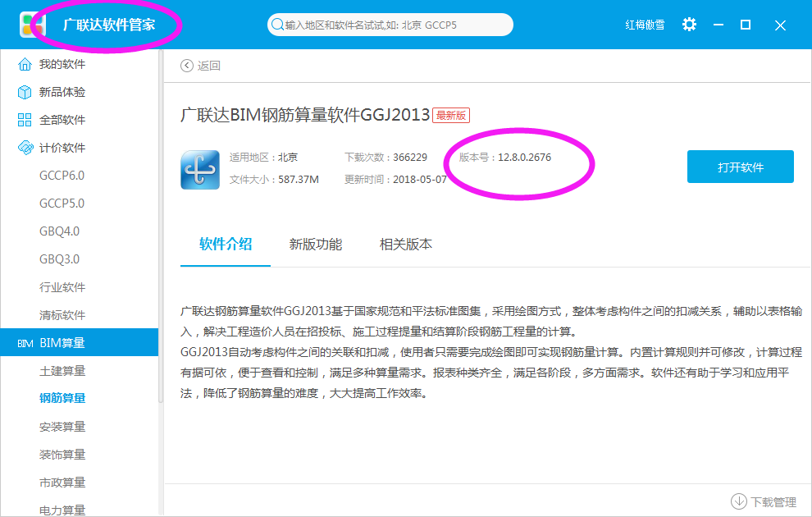Viewport: 812px width, 517px height.
Task: Click the 红梅傲雪 username
Action: click(645, 25)
